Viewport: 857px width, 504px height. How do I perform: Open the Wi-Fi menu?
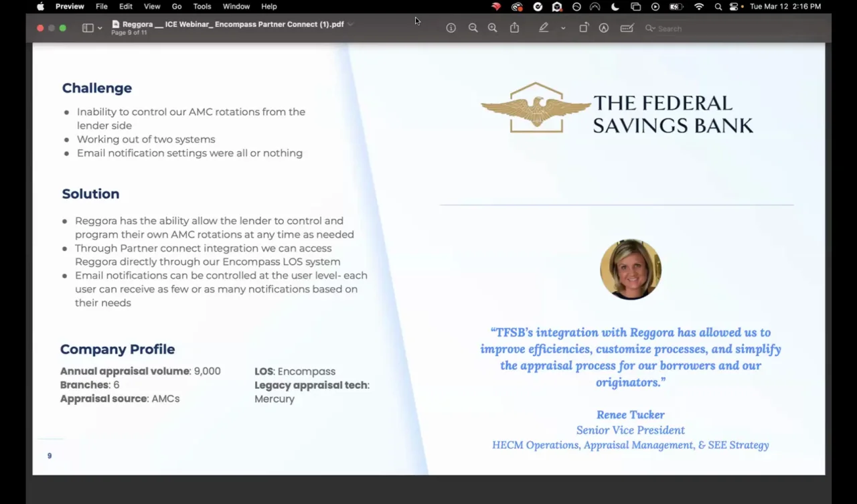point(699,7)
